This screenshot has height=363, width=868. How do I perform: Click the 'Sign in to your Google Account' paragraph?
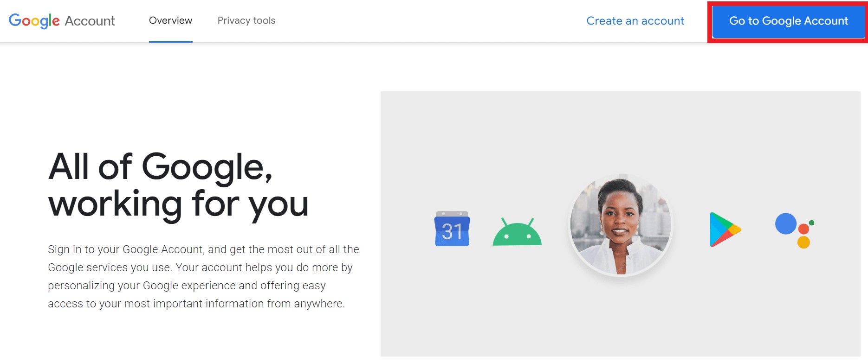pyautogui.click(x=203, y=276)
